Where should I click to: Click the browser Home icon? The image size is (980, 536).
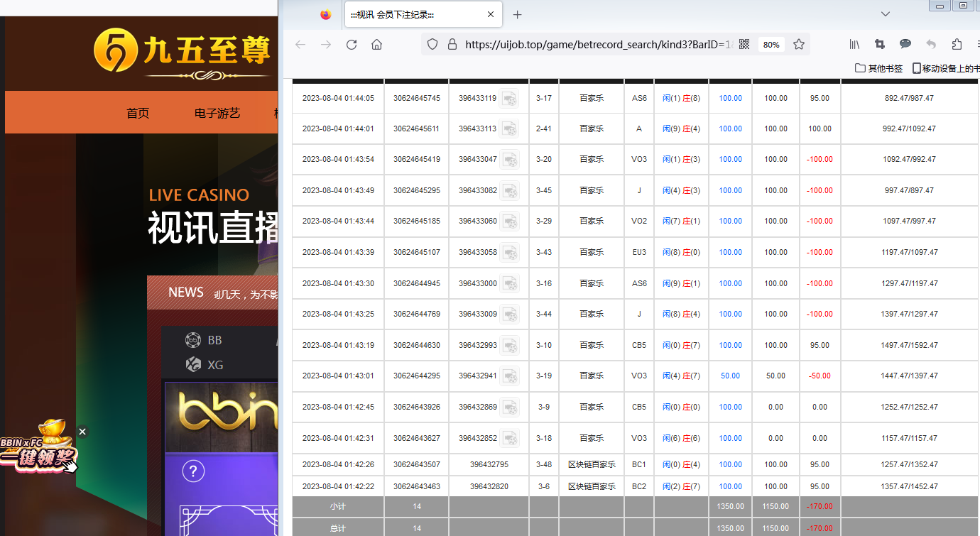tap(376, 45)
